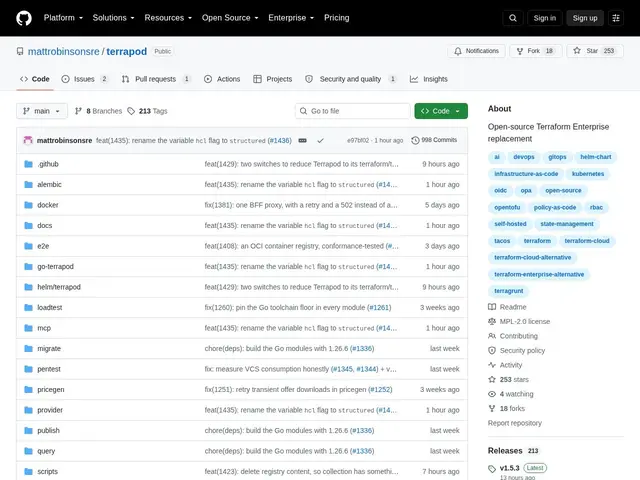The width and height of the screenshot is (640, 480).
Task: Switch to the Actions tab
Action: pos(222,79)
